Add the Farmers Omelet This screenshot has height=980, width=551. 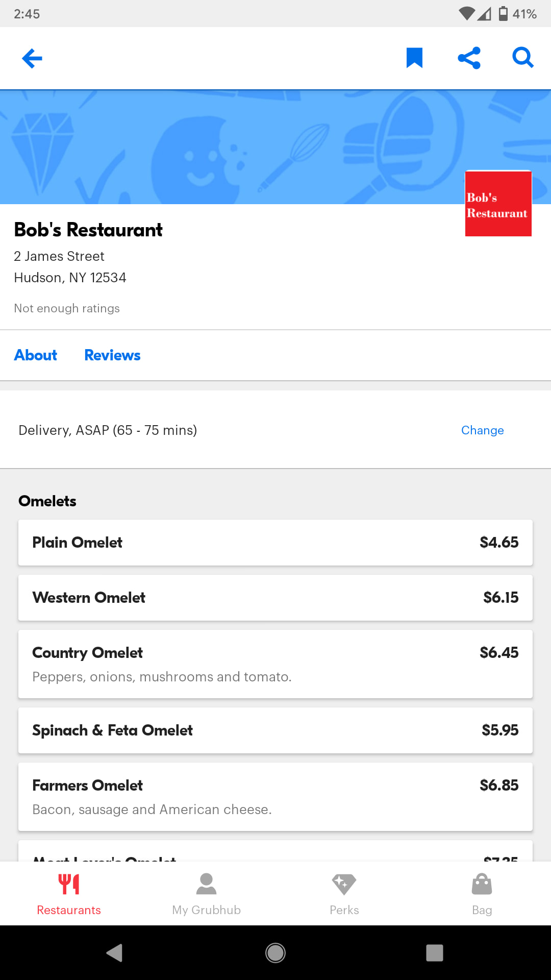[275, 797]
